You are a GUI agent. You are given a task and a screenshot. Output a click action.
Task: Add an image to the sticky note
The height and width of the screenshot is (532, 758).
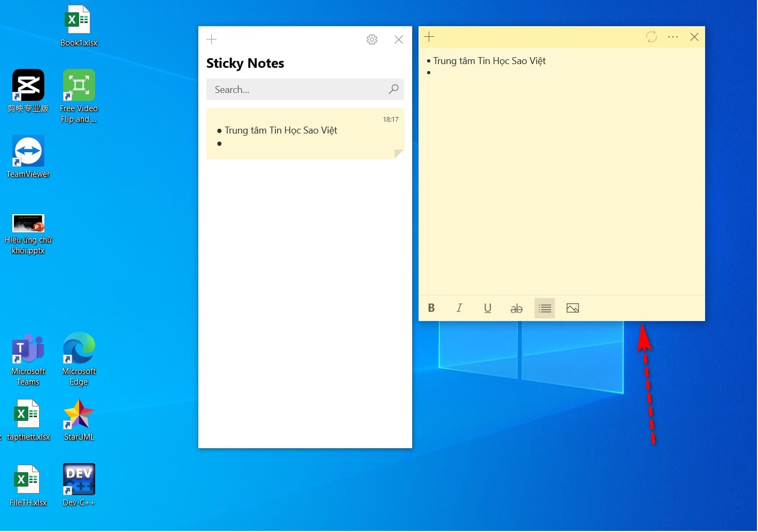click(573, 308)
